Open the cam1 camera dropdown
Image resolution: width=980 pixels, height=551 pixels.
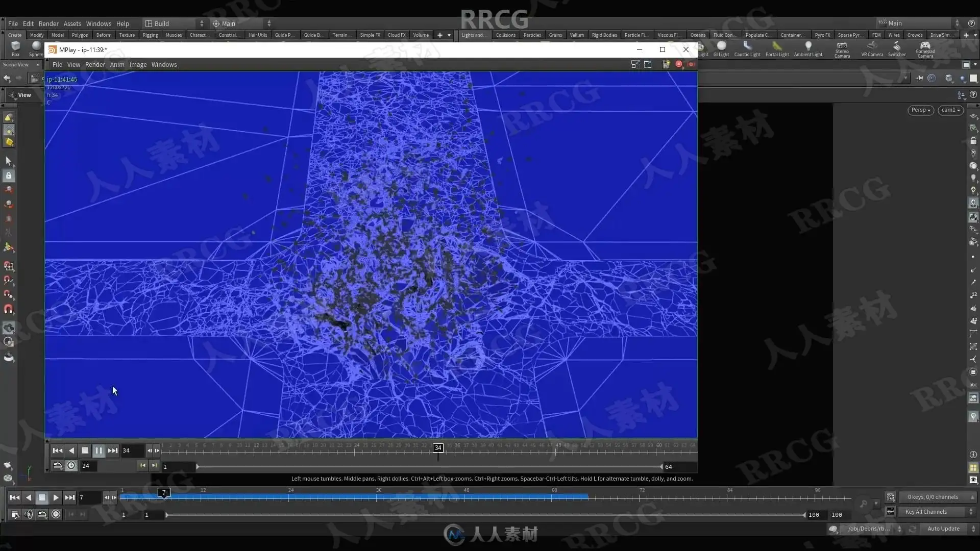950,110
